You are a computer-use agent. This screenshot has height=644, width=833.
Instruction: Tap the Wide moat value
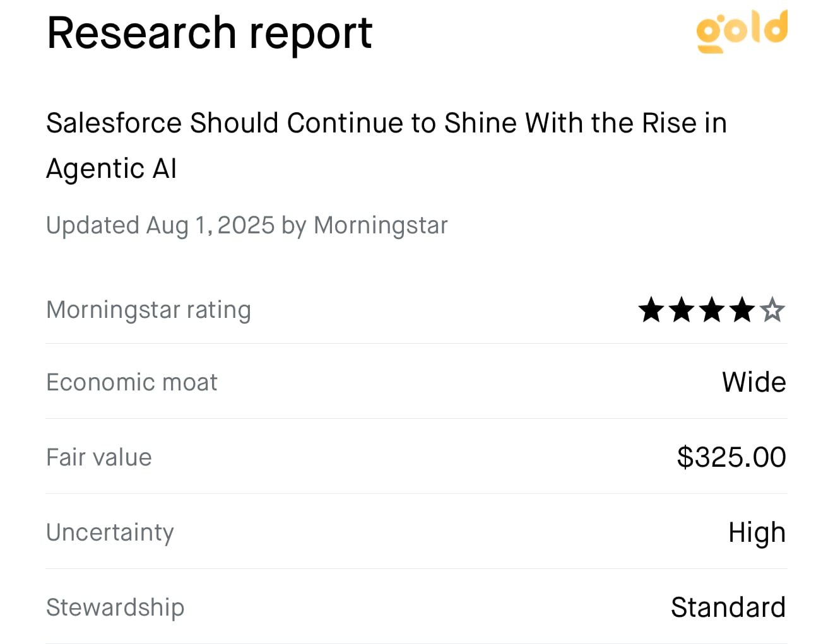coord(754,382)
